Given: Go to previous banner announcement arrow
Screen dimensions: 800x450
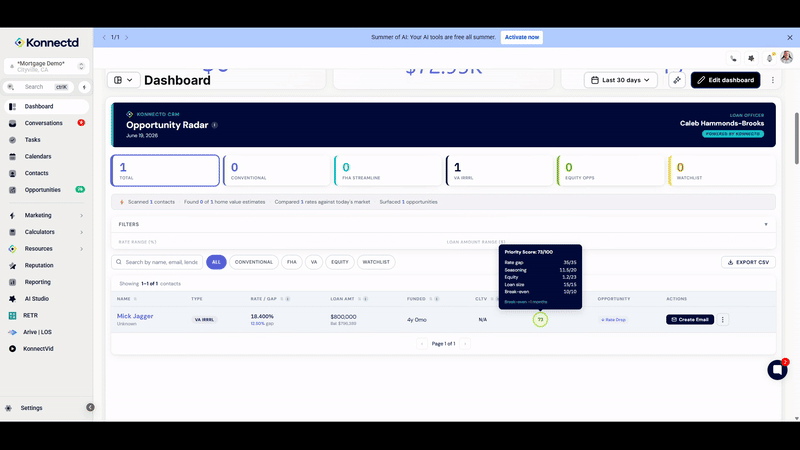Looking at the screenshot, I should pyautogui.click(x=104, y=37).
